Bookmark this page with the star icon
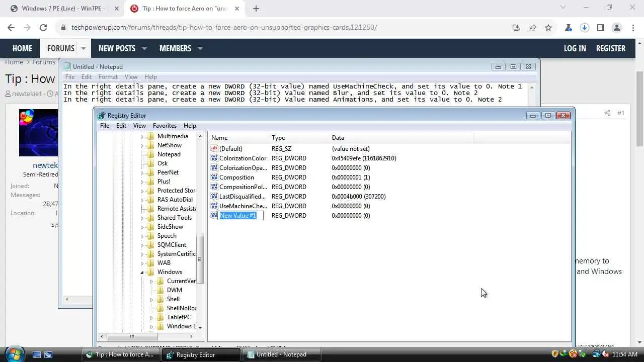The image size is (644, 362). (548, 28)
